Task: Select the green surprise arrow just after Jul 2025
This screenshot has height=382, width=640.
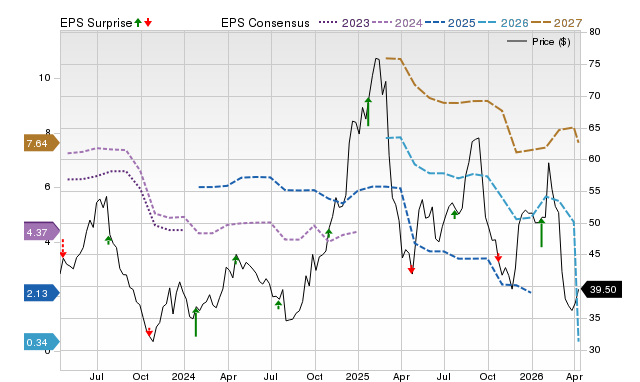Action: (455, 214)
